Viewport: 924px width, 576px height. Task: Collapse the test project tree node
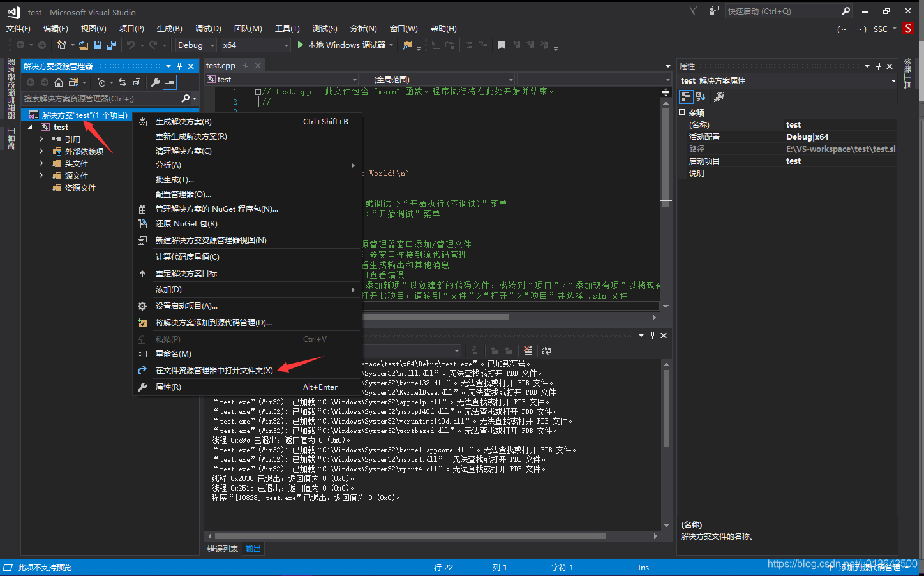[30, 128]
